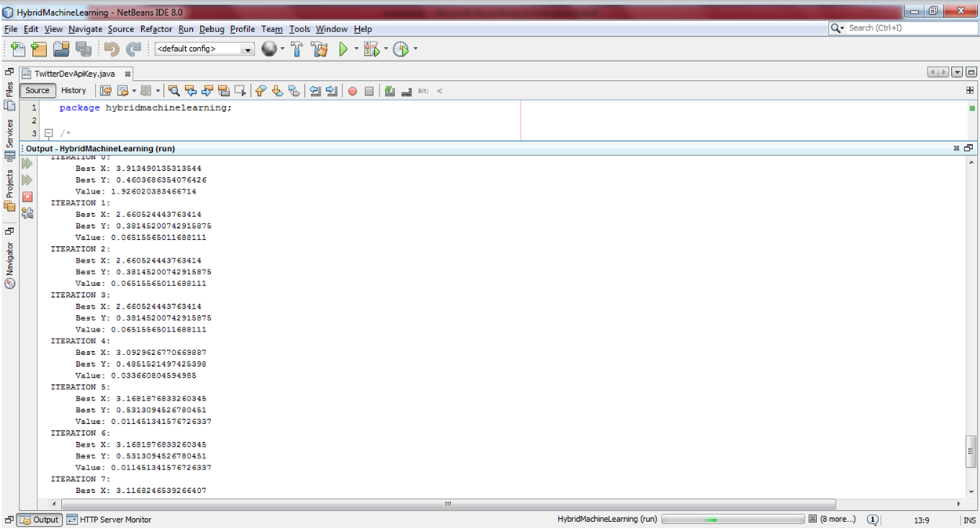Click the Find Selection magnifier icon
The height and width of the screenshot is (529, 980).
(x=174, y=91)
